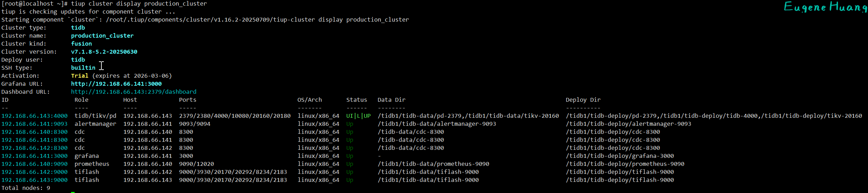Screen dimensions: 868x193
Task: Click the Eugene Huang watermark text
Action: [x=825, y=7]
